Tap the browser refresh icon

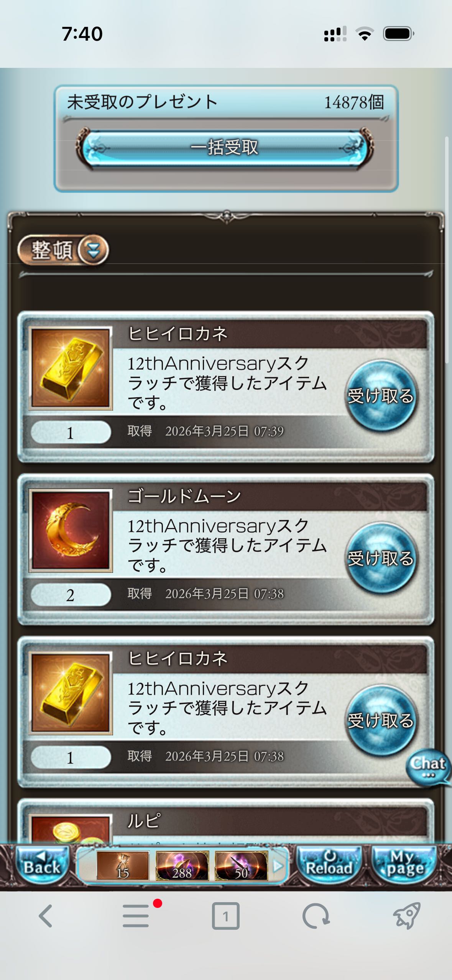[x=316, y=916]
